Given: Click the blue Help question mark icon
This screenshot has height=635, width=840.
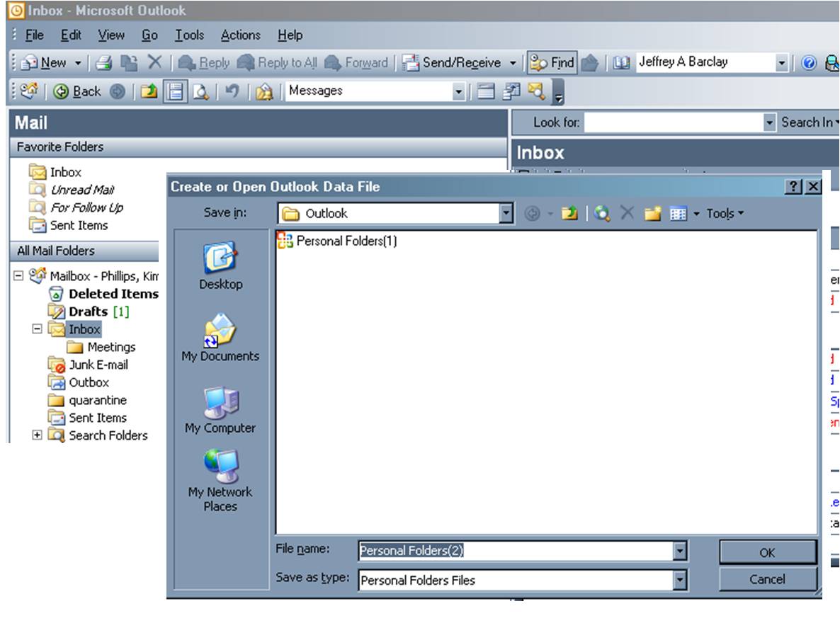Looking at the screenshot, I should (808, 63).
